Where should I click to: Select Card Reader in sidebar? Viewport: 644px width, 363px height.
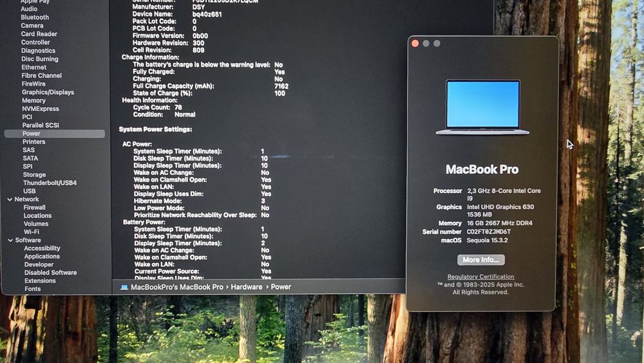point(39,34)
